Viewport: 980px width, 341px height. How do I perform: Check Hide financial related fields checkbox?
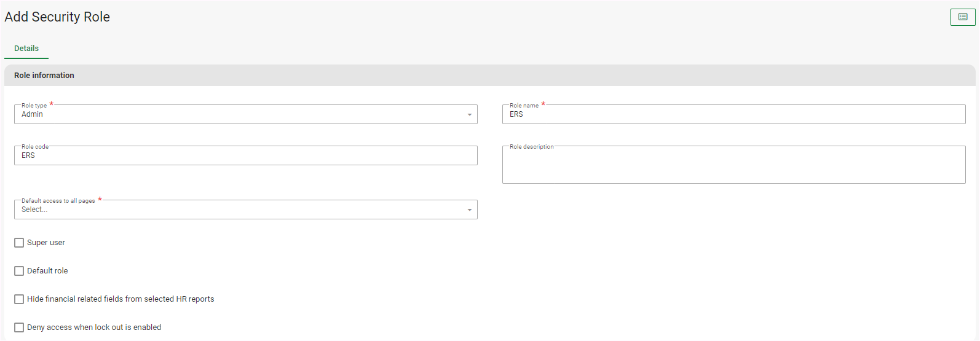click(x=19, y=299)
